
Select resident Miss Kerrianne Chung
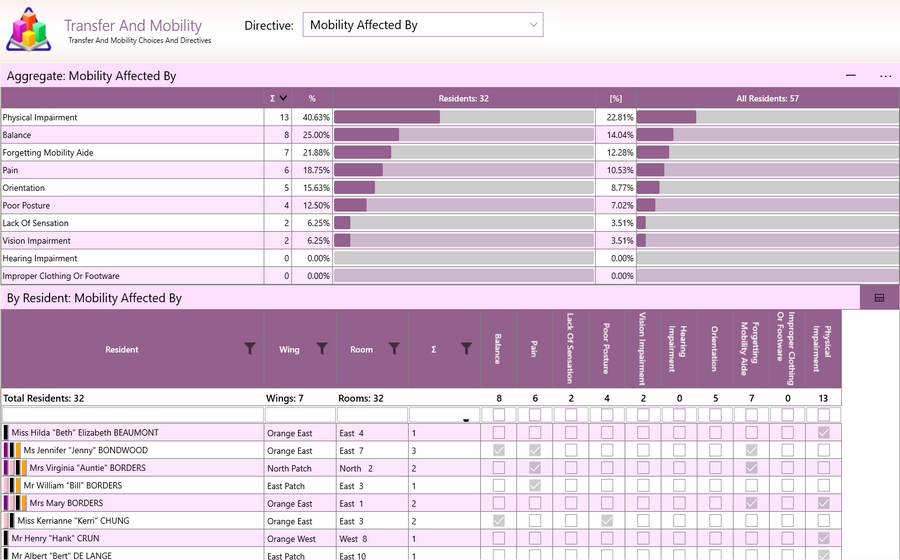73,520
